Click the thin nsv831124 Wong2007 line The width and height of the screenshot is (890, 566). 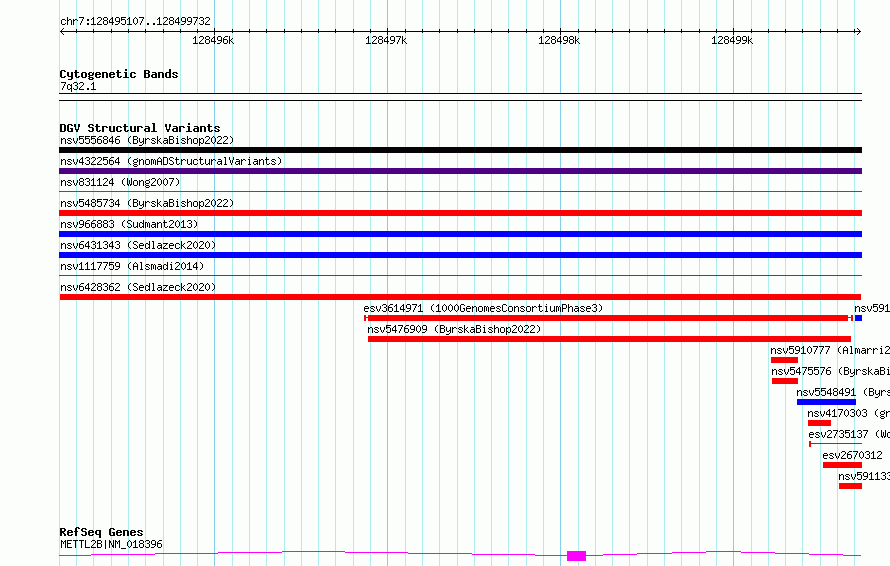[x=460, y=192]
